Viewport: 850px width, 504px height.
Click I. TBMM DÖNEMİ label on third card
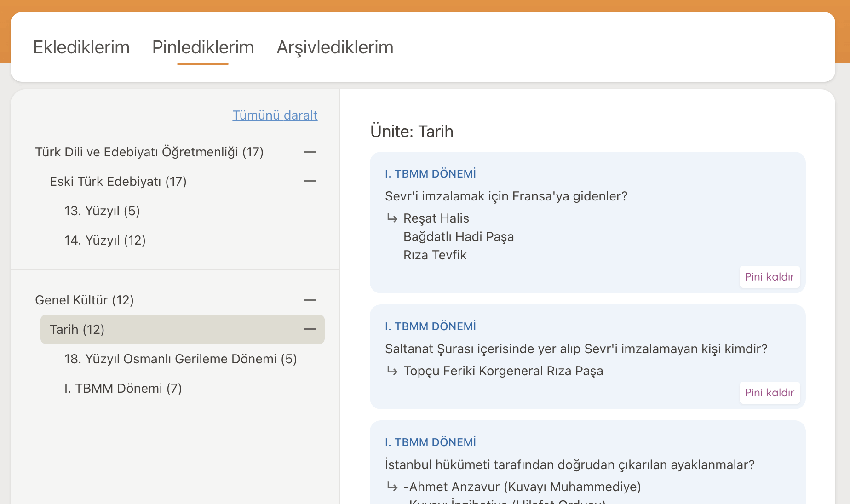[x=430, y=442]
